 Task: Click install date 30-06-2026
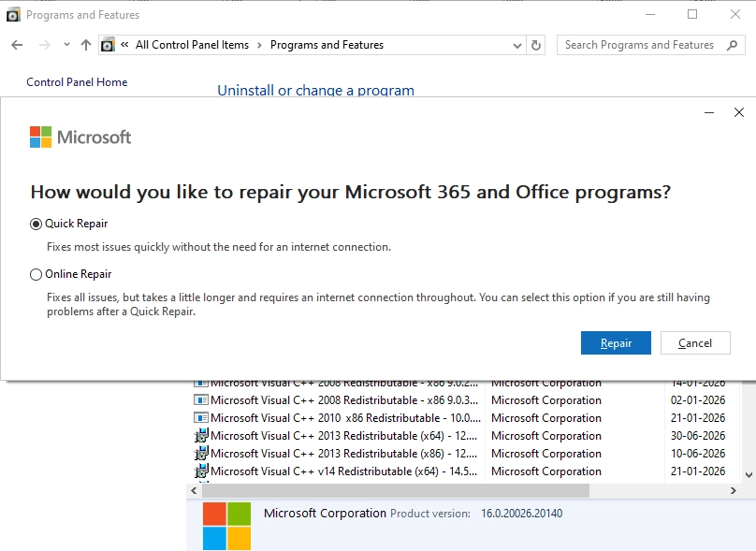click(698, 436)
